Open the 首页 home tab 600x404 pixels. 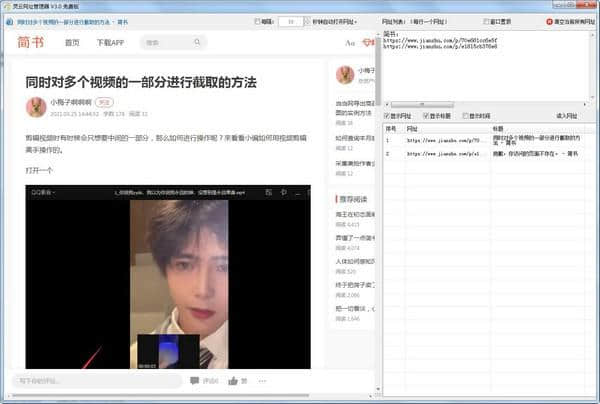click(72, 43)
